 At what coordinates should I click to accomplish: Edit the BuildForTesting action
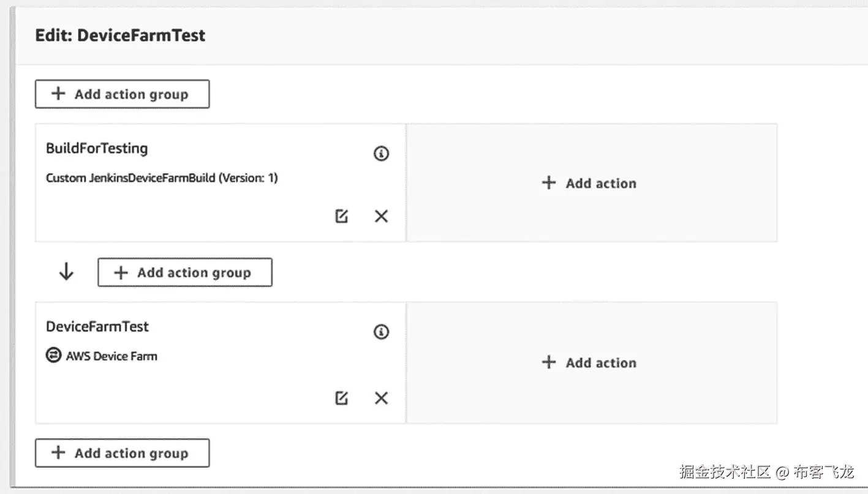pos(342,216)
